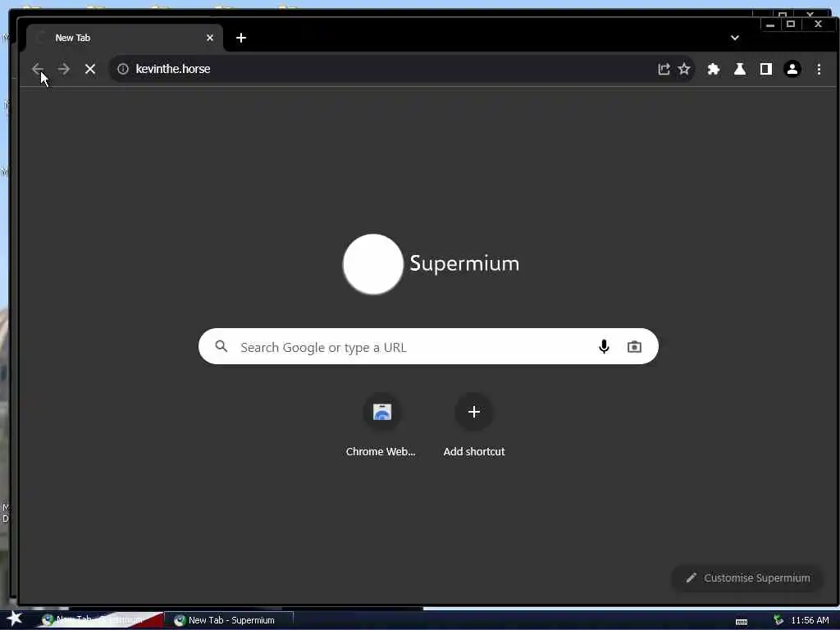Click the keyboard tray icon
840x630 pixels.
pos(742,622)
